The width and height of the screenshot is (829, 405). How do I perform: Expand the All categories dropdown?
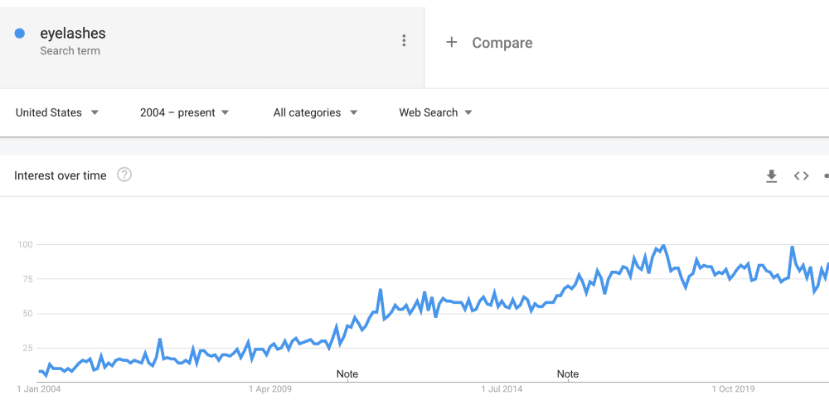coord(316,113)
